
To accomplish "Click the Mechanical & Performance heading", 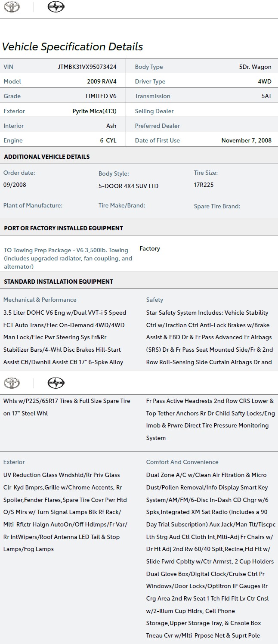I will tap(40, 300).
